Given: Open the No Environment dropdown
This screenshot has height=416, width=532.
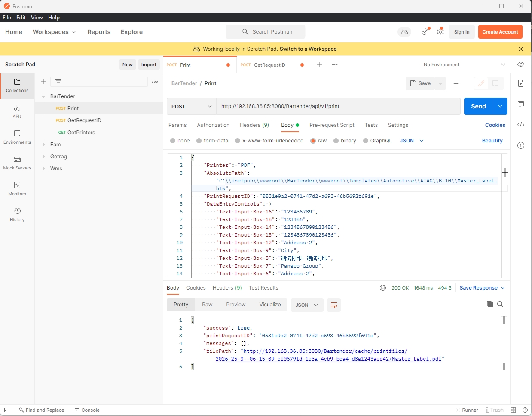Looking at the screenshot, I should click(x=464, y=65).
